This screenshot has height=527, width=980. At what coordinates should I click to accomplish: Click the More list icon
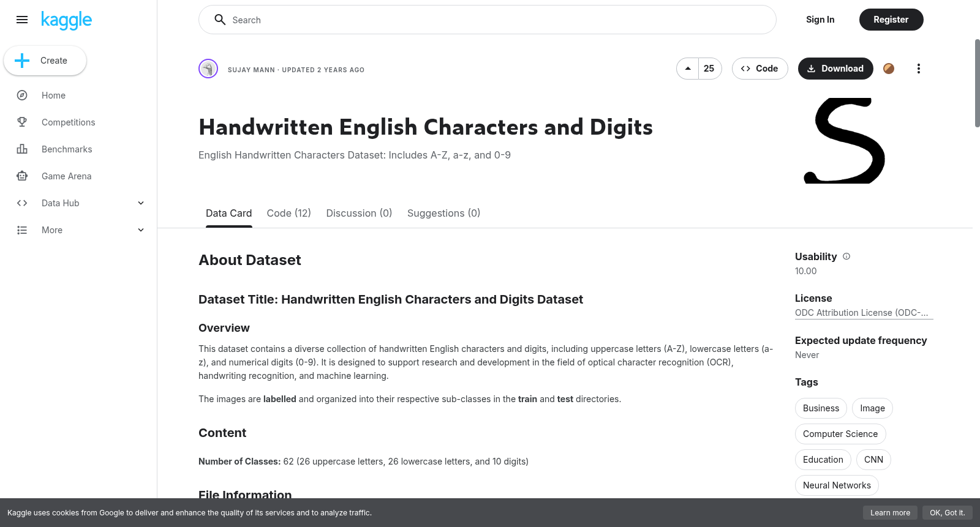click(x=22, y=230)
